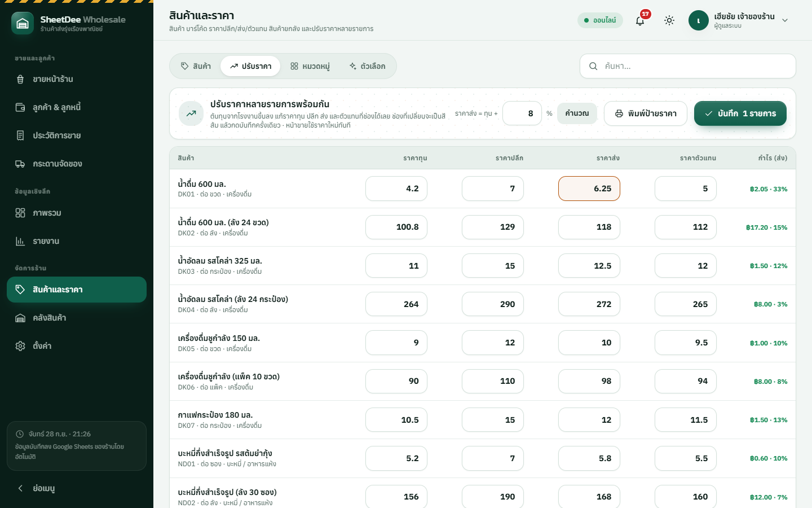This screenshot has height=508, width=812.
Task: Edit wholesale price 5.8 for ND01
Action: pos(589,458)
